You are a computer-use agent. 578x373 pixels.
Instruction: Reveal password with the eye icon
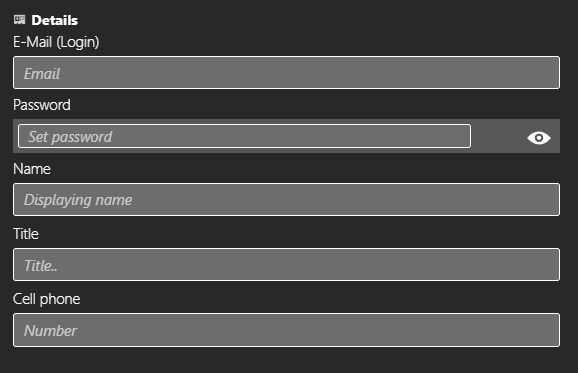click(x=539, y=138)
